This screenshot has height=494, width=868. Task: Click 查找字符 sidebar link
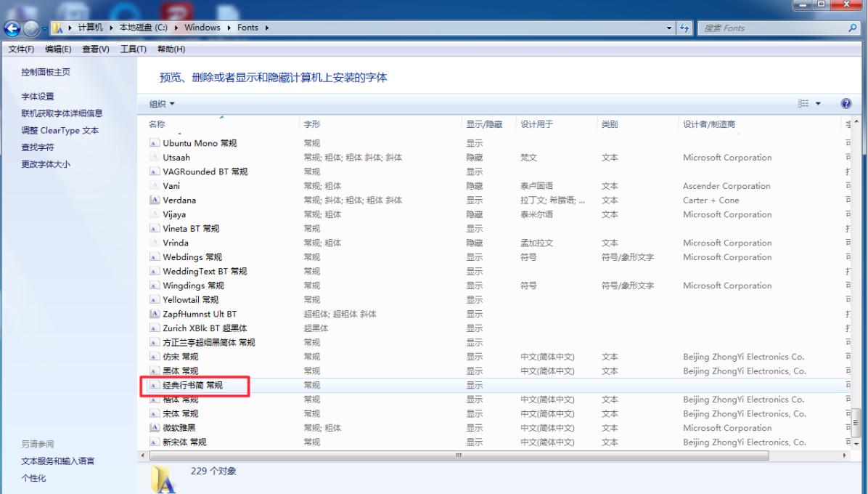click(x=38, y=147)
